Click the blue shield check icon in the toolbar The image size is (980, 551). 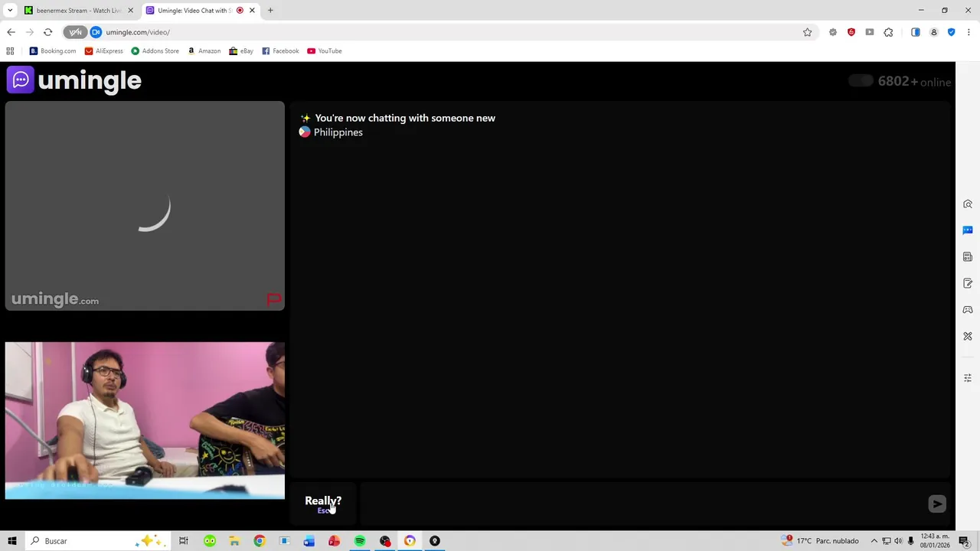[952, 32]
